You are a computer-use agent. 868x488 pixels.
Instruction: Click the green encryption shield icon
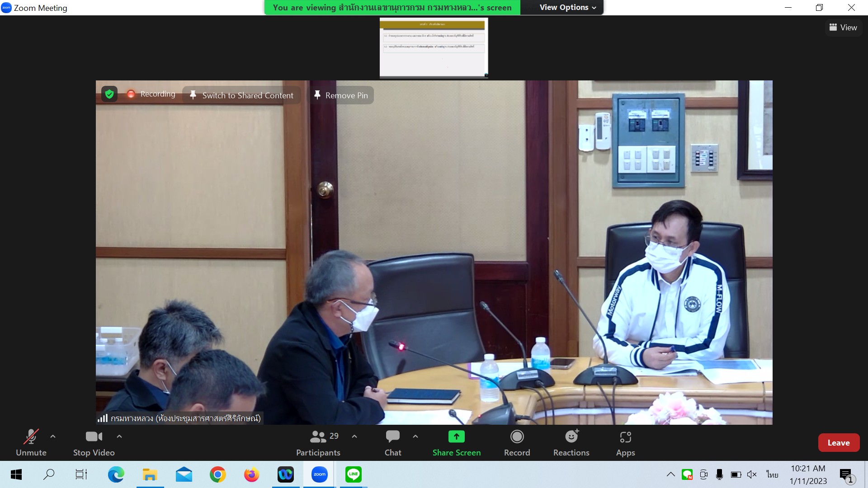pos(109,94)
